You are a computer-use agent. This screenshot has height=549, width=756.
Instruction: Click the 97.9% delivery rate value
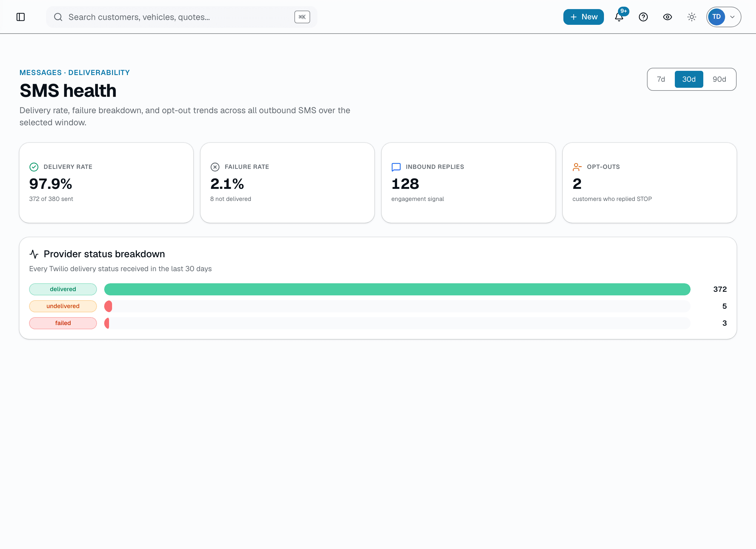point(51,184)
